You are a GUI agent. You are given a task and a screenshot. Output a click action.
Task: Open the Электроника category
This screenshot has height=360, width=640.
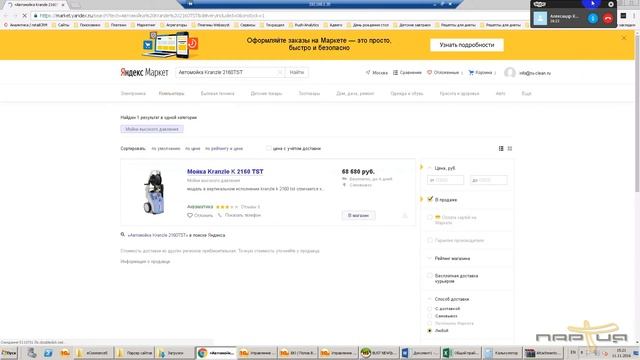(133, 93)
